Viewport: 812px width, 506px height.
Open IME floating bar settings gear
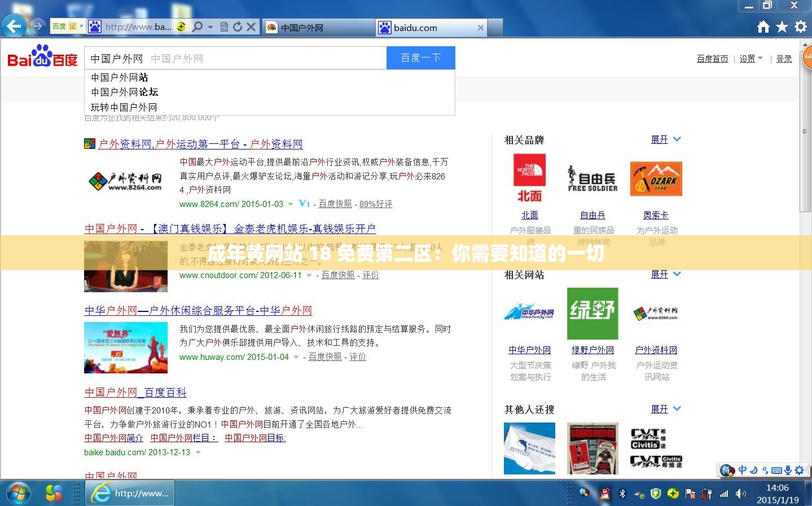(x=799, y=470)
